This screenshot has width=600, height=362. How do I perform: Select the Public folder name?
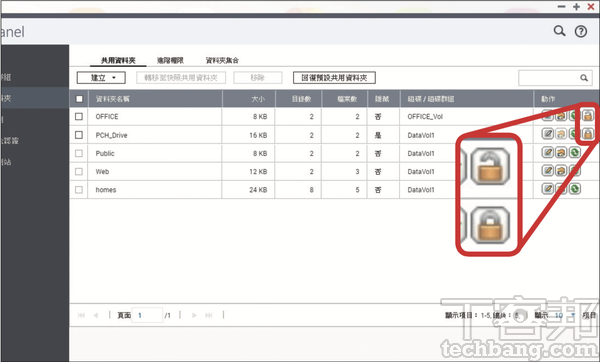[105, 153]
